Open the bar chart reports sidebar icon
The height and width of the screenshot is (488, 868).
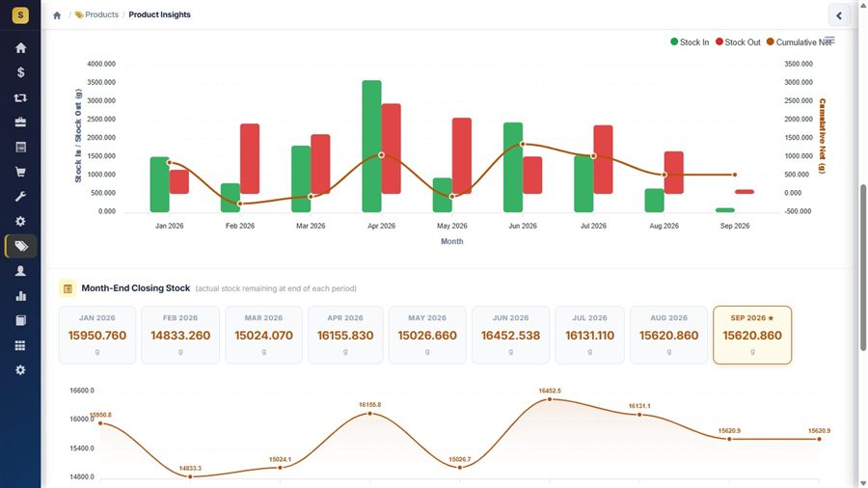click(20, 296)
